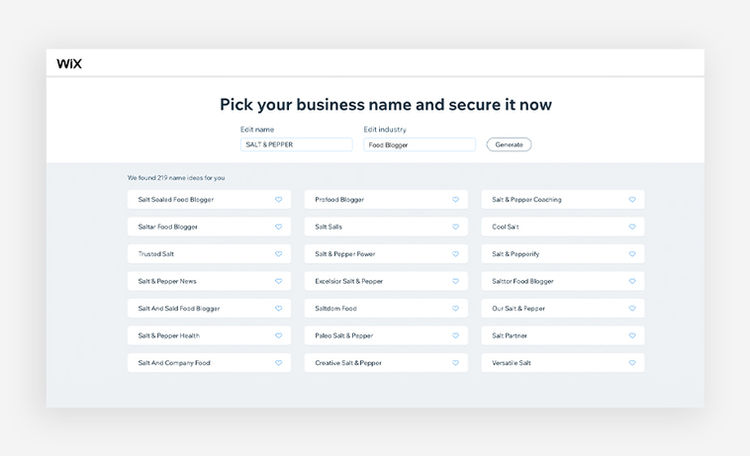Image resolution: width=750 pixels, height=456 pixels.
Task: Choose Salt And Said Food Blogger name
Action: click(x=209, y=309)
